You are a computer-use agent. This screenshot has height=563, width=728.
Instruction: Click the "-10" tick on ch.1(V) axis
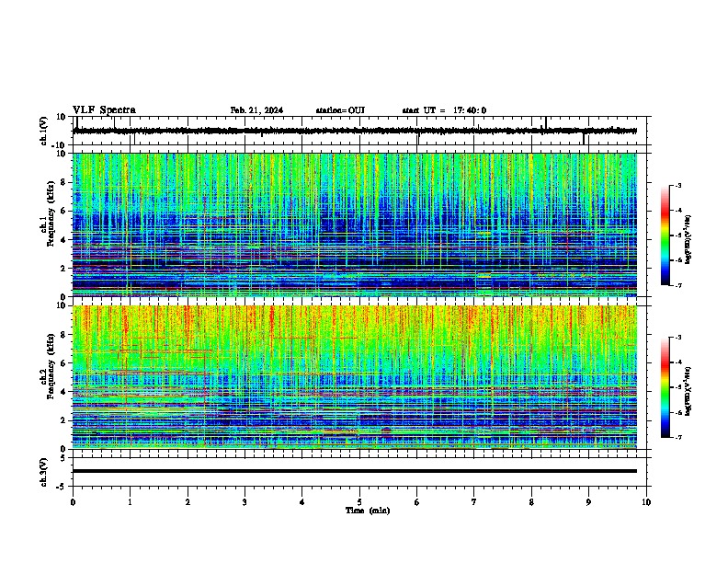59,145
